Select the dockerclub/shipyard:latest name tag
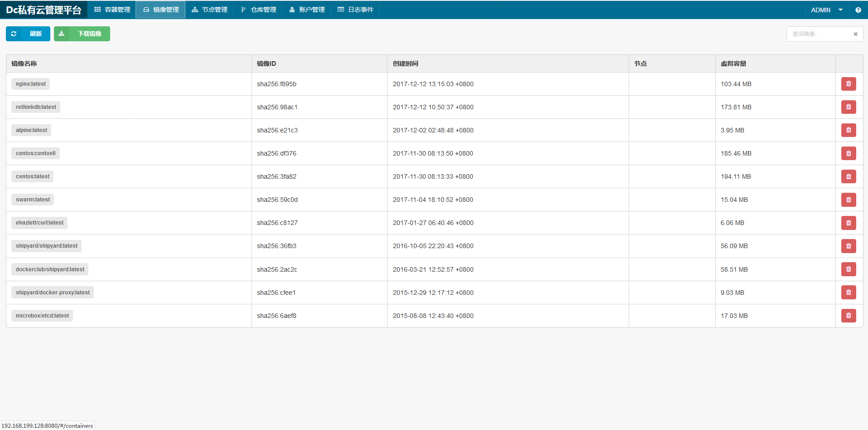 [50, 269]
